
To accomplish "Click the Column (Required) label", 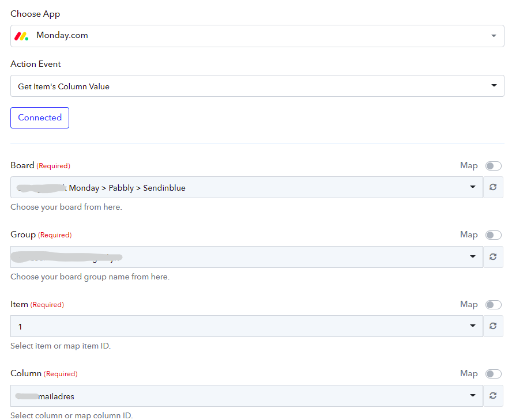I will (x=44, y=374).
